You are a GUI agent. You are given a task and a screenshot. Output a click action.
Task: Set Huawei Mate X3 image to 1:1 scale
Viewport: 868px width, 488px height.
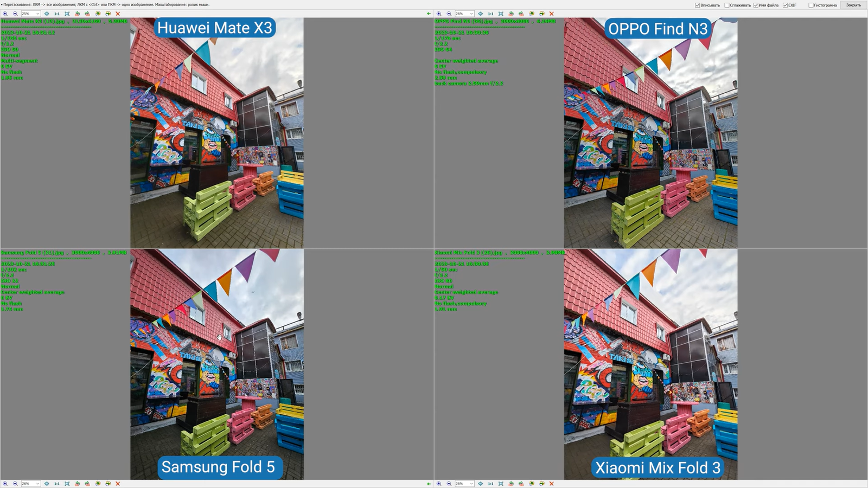tap(57, 14)
